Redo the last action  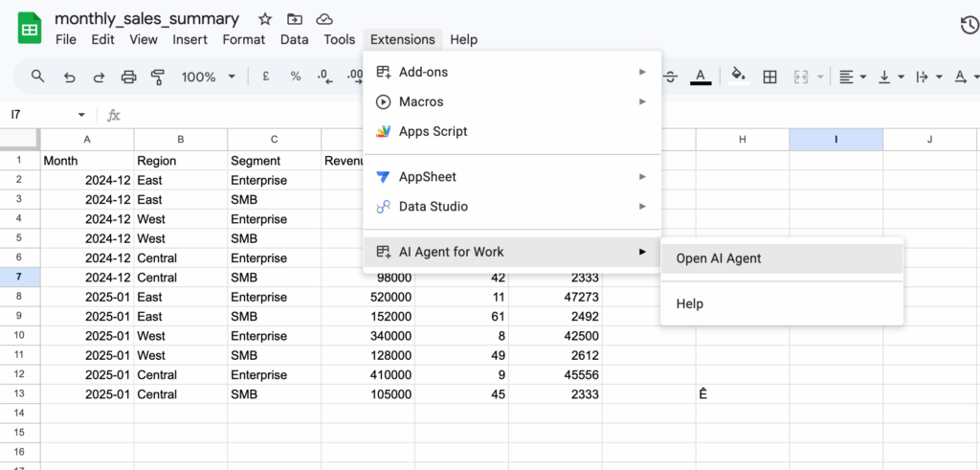99,77
